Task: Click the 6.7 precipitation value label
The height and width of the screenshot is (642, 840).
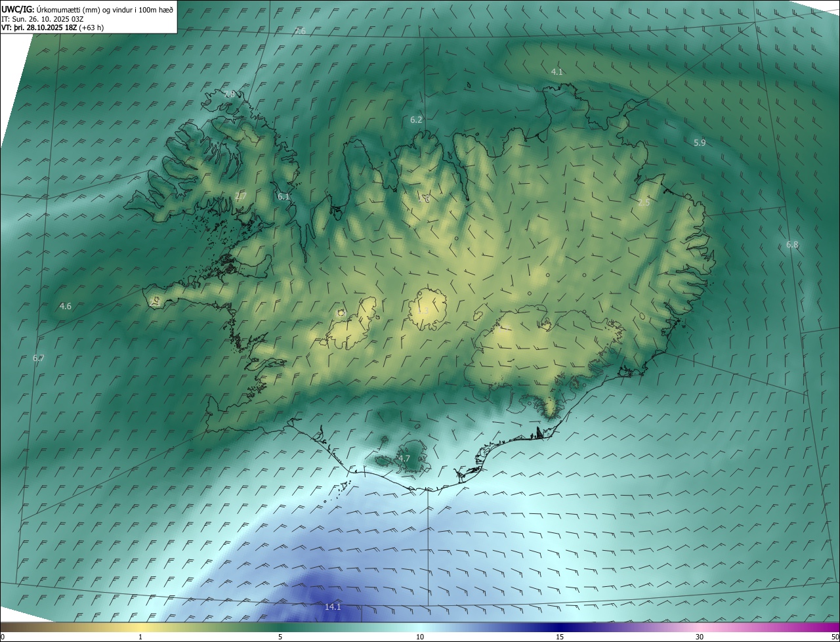Action: click(x=38, y=358)
